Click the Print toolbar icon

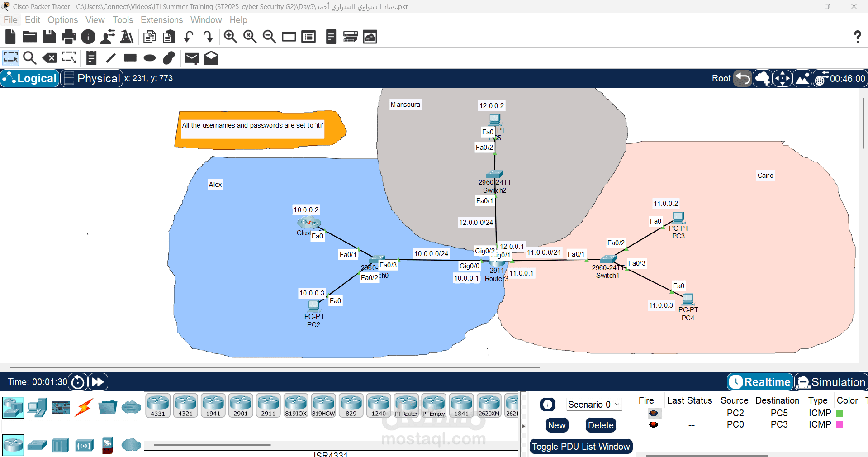pyautogui.click(x=68, y=37)
